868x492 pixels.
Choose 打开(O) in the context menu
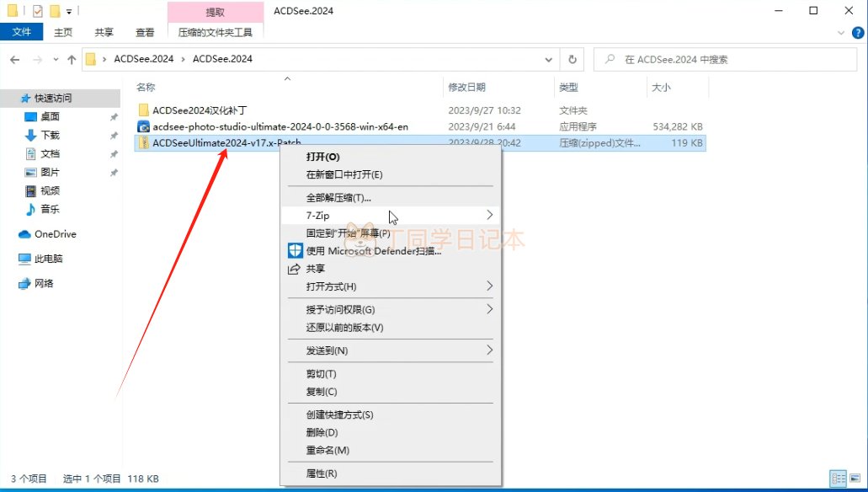[x=391, y=157]
